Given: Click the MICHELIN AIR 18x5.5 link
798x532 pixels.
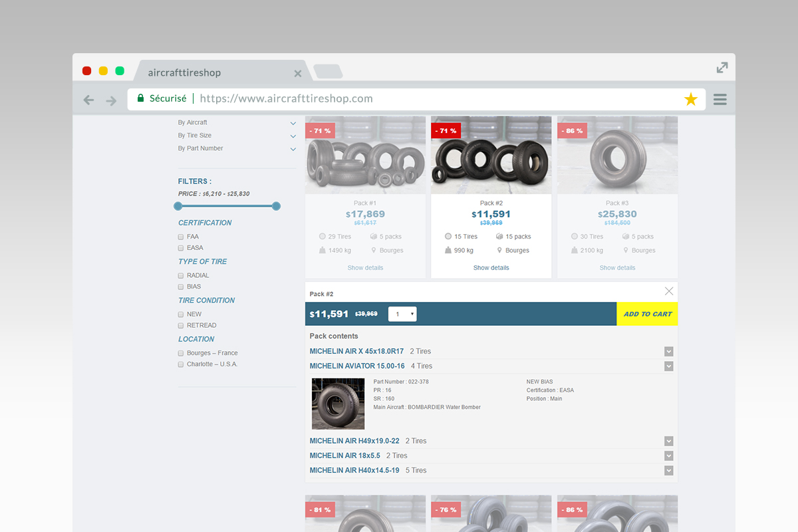Looking at the screenshot, I should (x=345, y=456).
